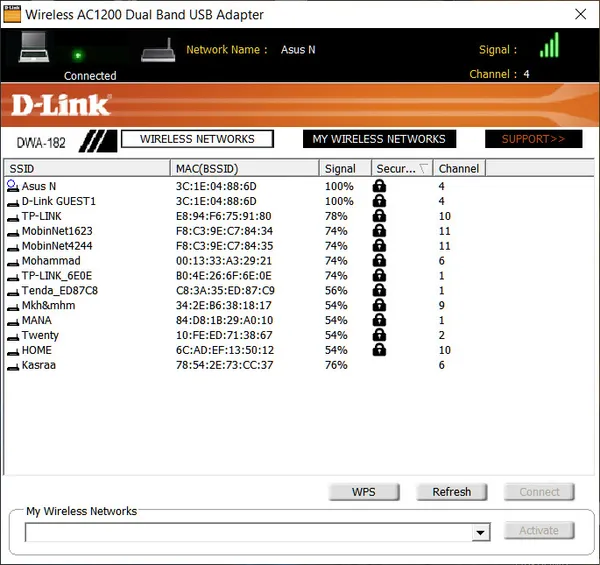Click MAC address 78:54:2E:73:CC:37

(x=225, y=365)
